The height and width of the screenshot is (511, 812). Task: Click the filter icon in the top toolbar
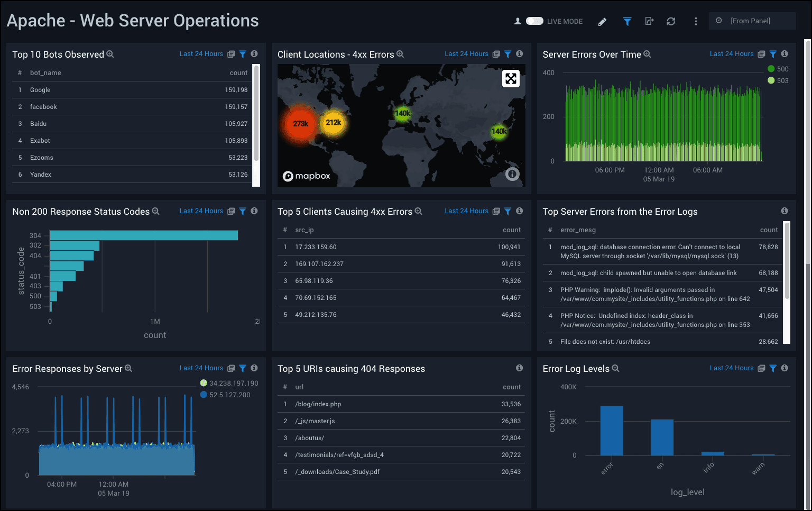pos(627,21)
